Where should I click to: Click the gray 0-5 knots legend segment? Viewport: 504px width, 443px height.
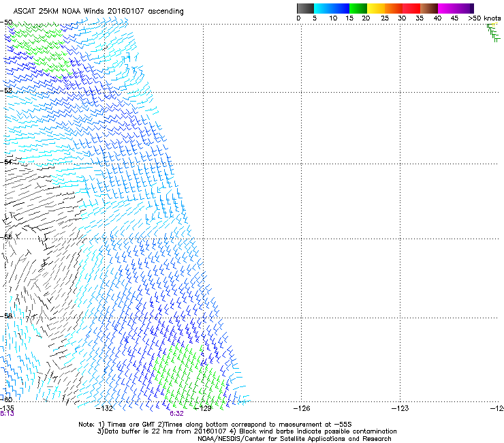(x=305, y=8)
